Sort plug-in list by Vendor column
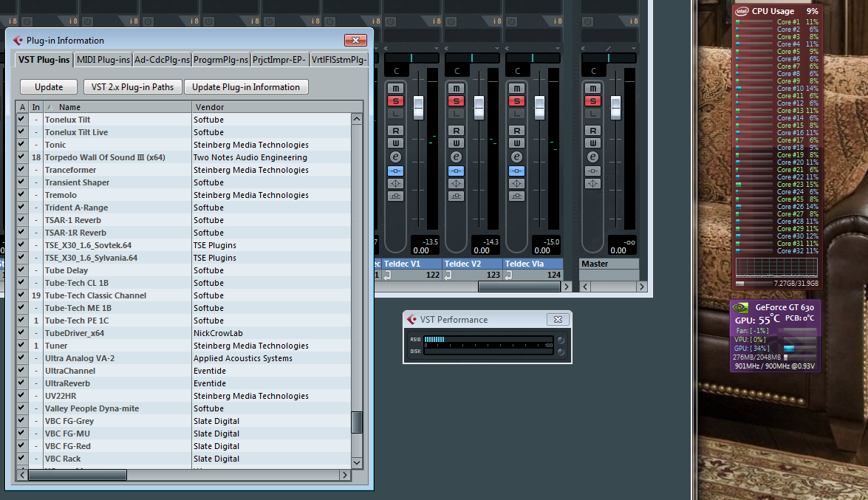Screen dimensions: 868x500 pyautogui.click(x=277, y=107)
